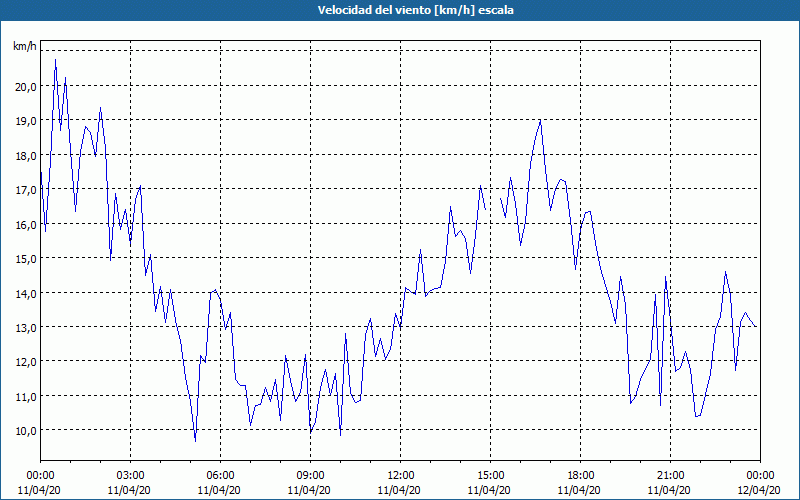Image resolution: width=800 pixels, height=500 pixels.
Task: Click the 03:00 time axis label
Action: tap(131, 476)
